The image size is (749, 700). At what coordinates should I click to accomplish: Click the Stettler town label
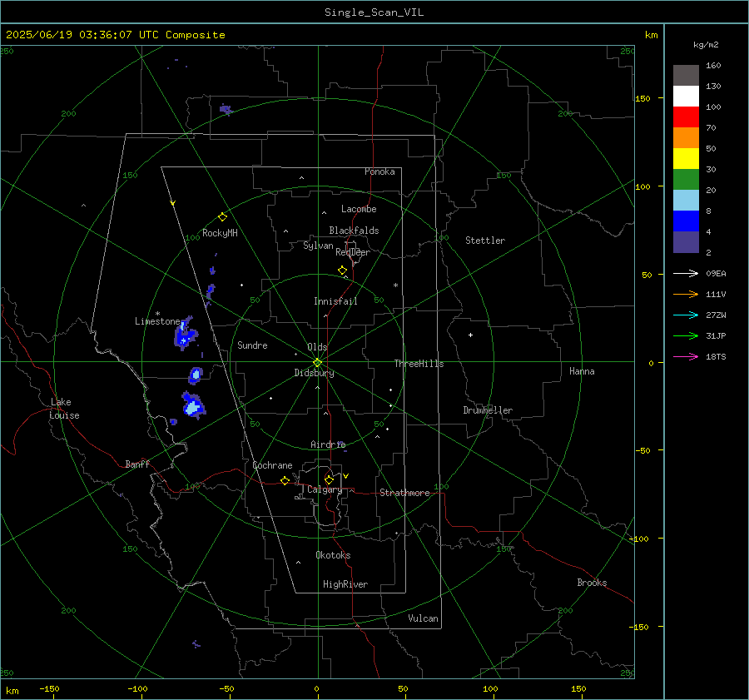pos(485,241)
